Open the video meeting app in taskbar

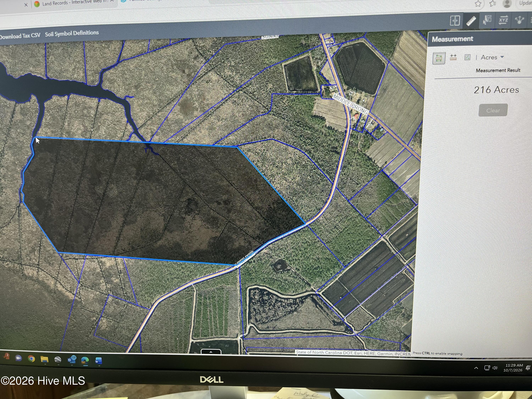[18, 358]
